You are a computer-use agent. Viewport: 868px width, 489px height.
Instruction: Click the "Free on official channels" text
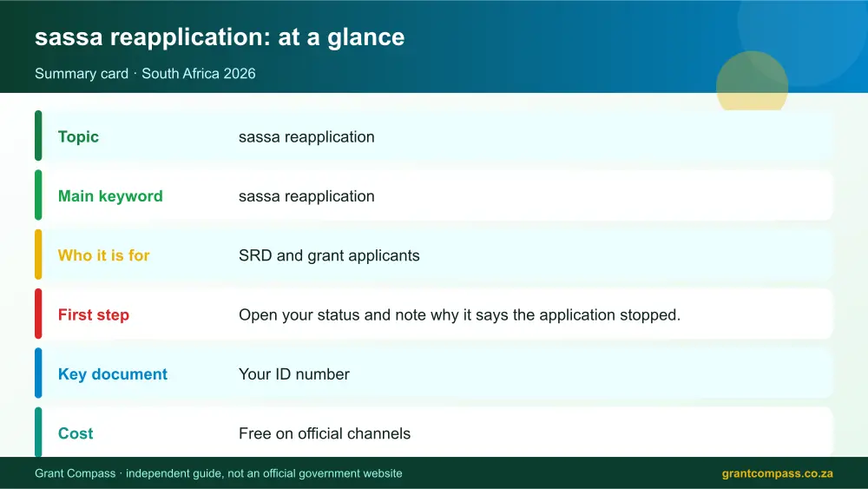click(x=325, y=433)
